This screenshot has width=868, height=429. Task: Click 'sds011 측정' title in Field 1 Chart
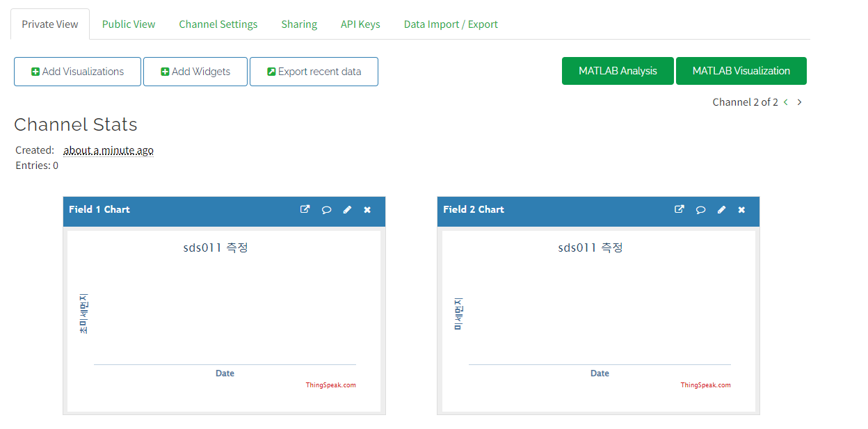(216, 248)
